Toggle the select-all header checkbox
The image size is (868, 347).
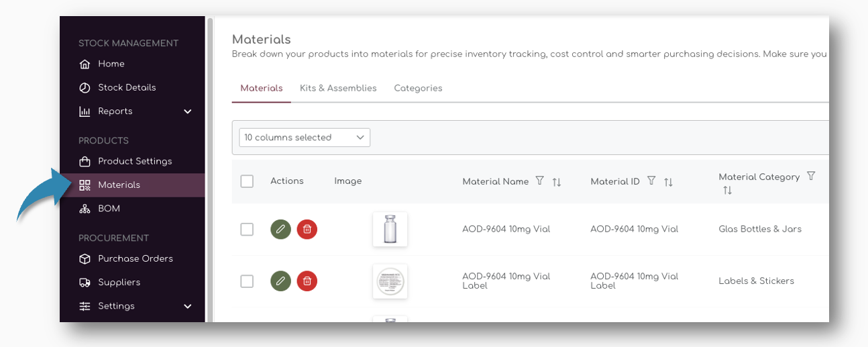(247, 181)
